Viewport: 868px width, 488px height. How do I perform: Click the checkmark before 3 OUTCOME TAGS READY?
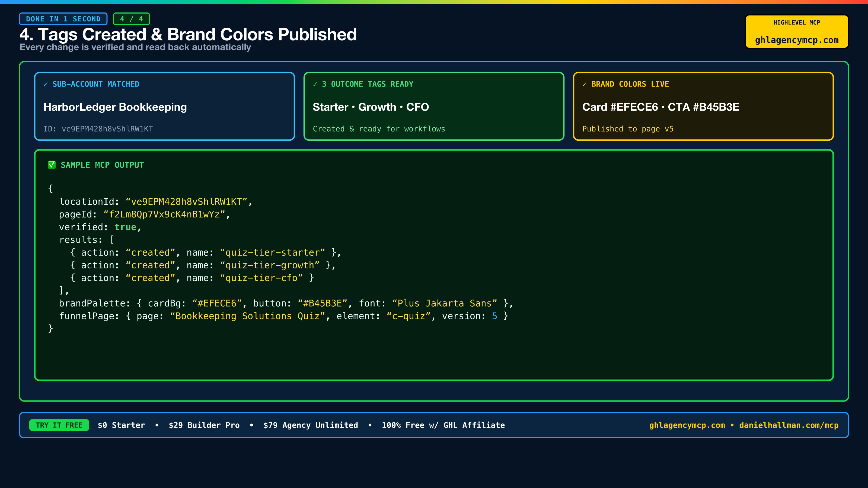(x=315, y=84)
